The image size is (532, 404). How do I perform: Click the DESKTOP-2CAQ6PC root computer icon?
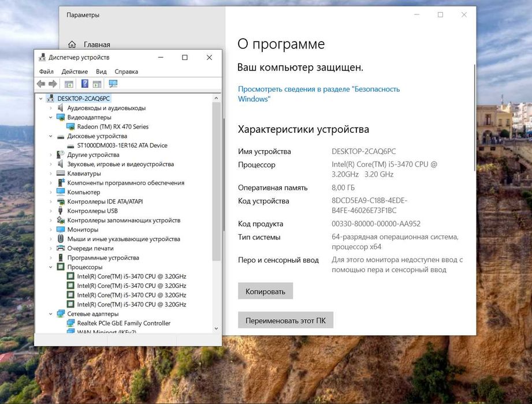(51, 98)
